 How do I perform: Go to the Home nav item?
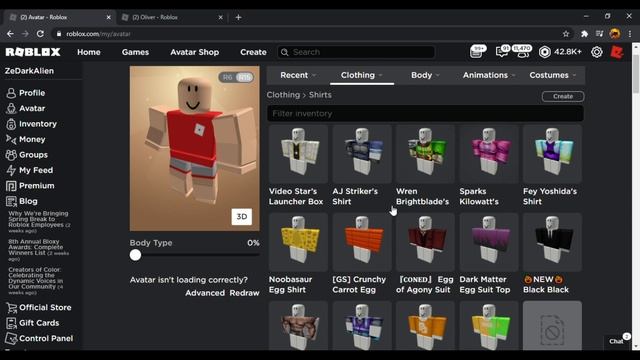coord(89,52)
